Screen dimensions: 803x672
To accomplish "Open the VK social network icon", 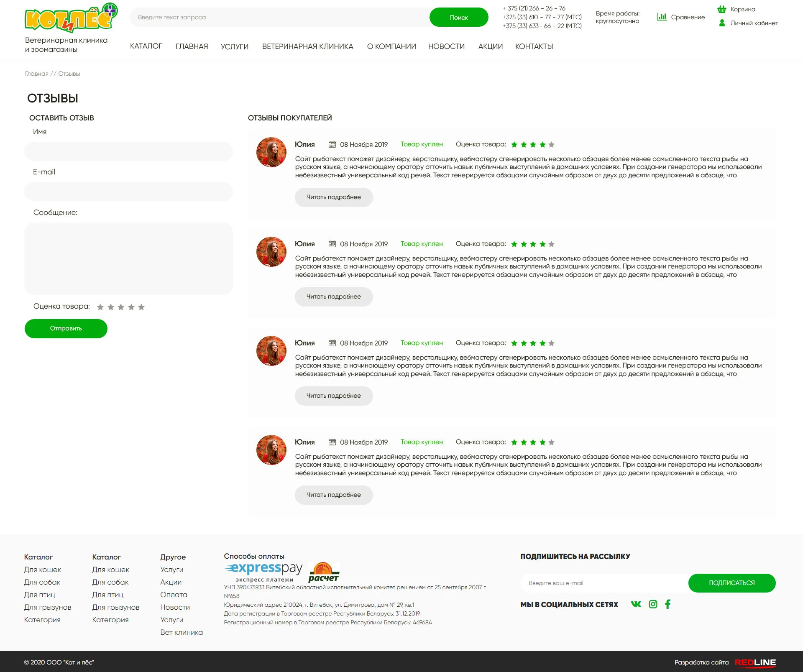I will pos(636,604).
